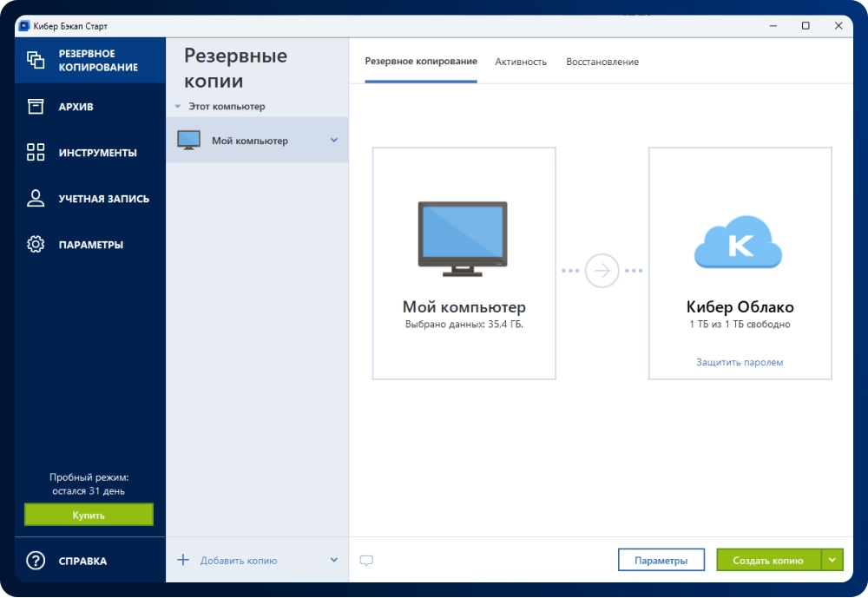Screen dimensions: 868x598
Task: Click the Кибер Облако destination title
Action: click(x=740, y=306)
